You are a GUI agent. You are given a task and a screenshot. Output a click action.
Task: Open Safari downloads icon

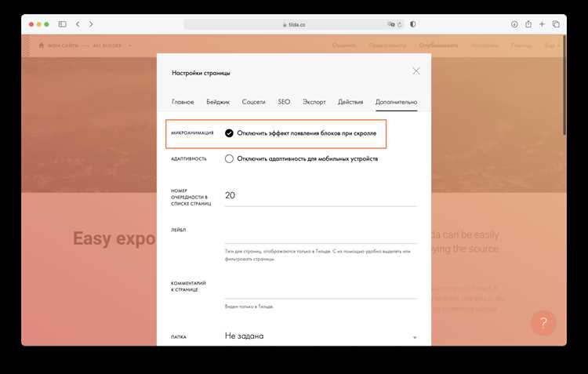point(514,24)
